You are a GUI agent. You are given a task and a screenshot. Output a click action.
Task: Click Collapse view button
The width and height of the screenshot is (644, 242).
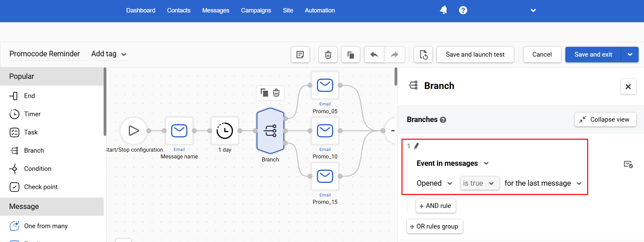(605, 120)
